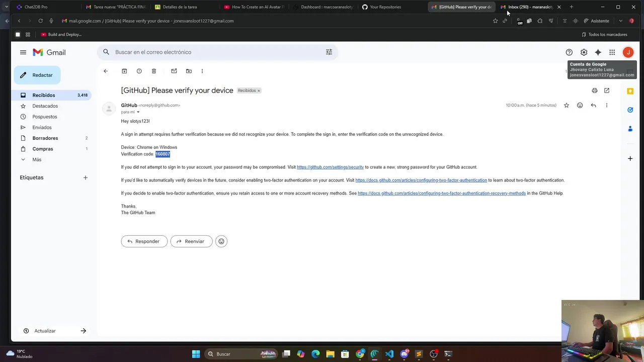Archive this email

pos(124,71)
